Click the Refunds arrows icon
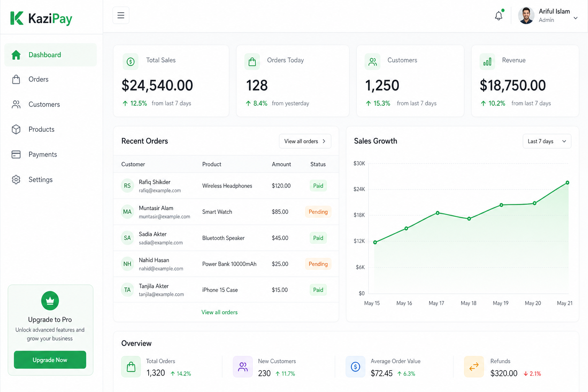This screenshot has width=588, height=392. tap(474, 367)
